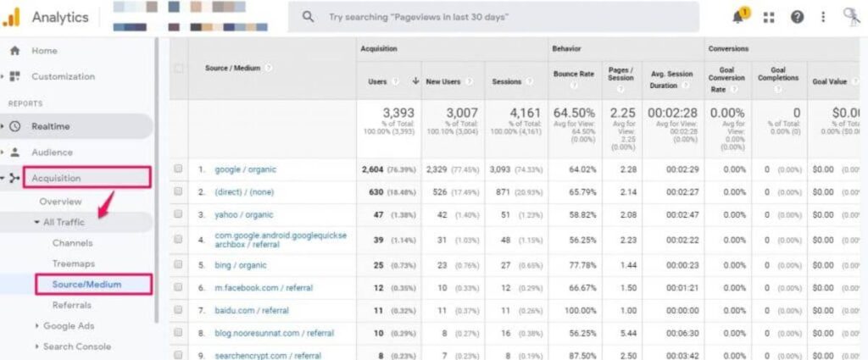
Task: Open the apps grid icon
Action: [x=768, y=18]
